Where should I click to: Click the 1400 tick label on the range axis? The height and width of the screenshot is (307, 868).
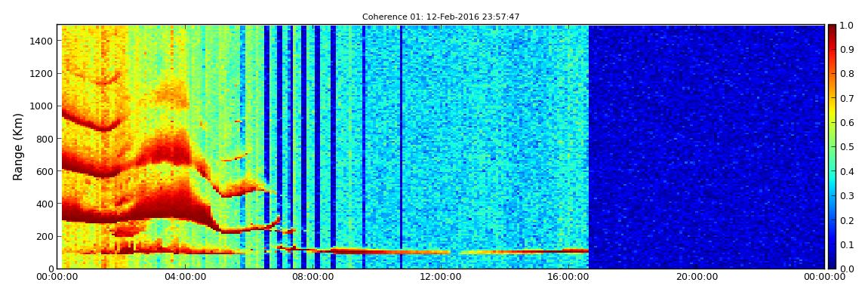(x=42, y=41)
